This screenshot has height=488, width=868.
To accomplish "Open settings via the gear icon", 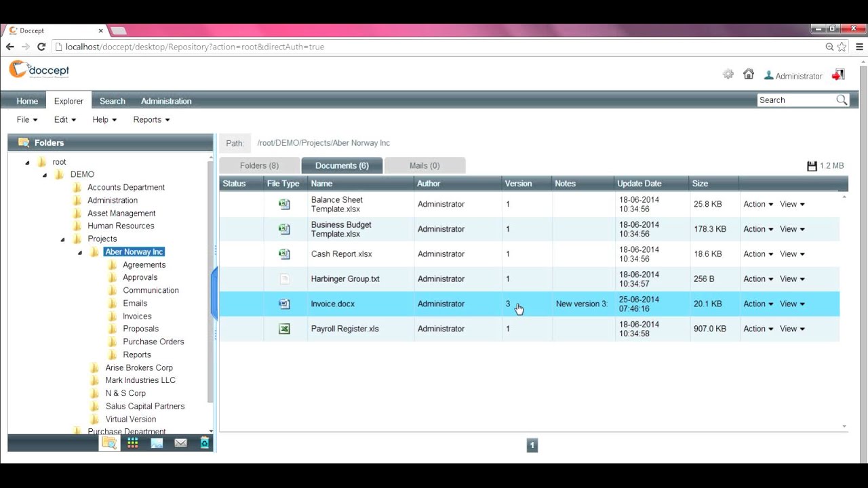I will pyautogui.click(x=728, y=75).
